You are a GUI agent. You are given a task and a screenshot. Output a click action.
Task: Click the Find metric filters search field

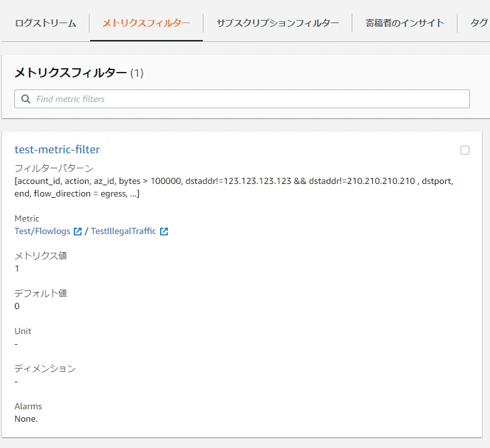[x=242, y=99]
